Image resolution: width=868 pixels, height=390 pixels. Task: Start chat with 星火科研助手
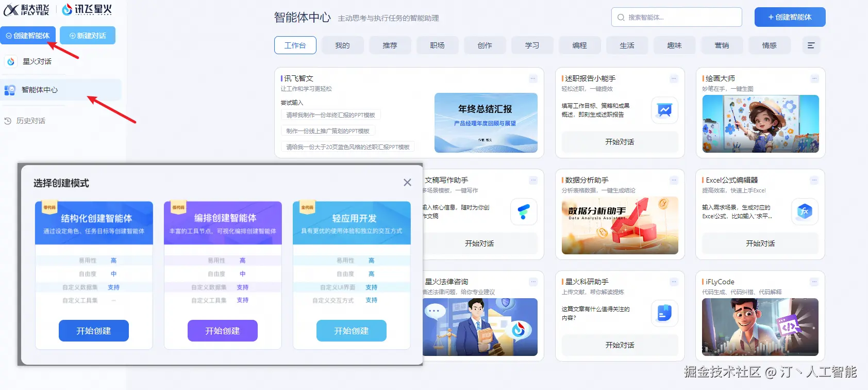620,345
